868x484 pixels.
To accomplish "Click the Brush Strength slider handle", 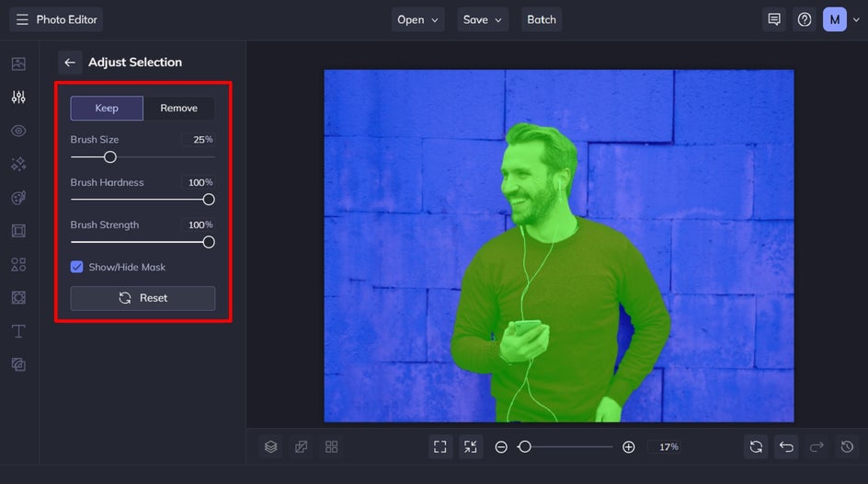I will click(209, 242).
